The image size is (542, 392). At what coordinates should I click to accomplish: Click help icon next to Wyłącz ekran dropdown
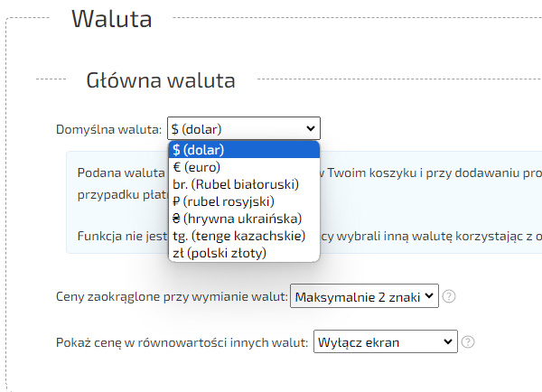click(468, 342)
